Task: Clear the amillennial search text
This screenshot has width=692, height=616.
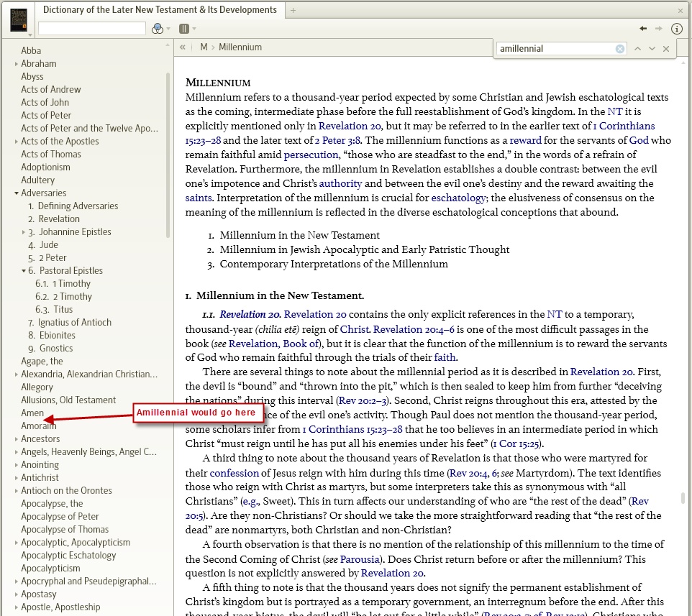Action: tap(620, 49)
